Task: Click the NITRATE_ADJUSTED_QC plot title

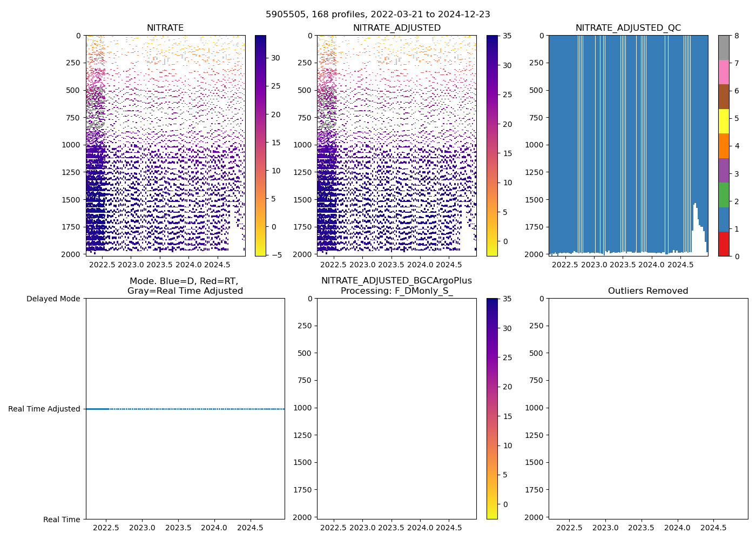Action: pyautogui.click(x=628, y=28)
